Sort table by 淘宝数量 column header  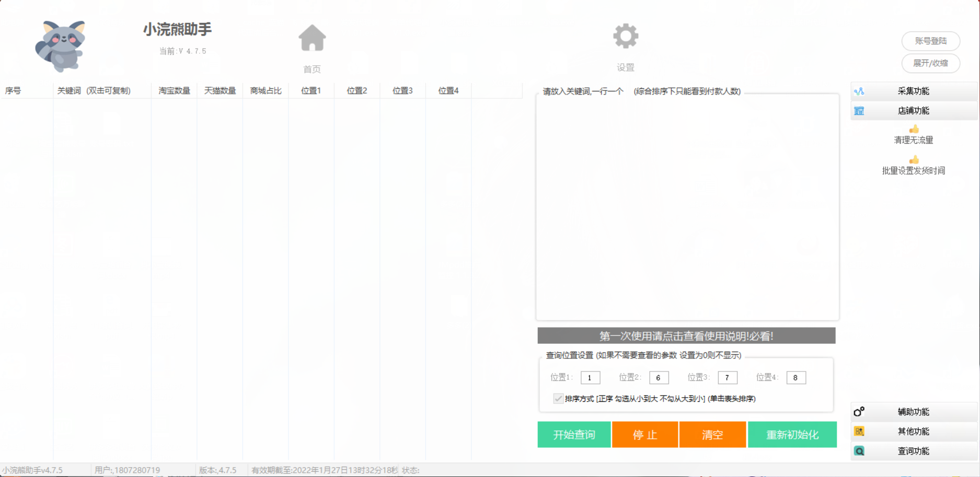174,91
